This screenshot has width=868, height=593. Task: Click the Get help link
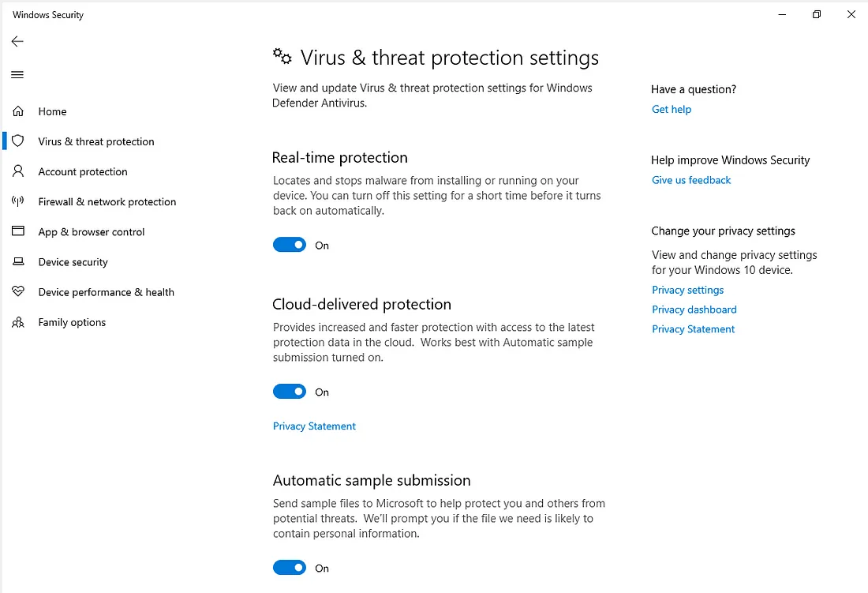click(x=672, y=110)
